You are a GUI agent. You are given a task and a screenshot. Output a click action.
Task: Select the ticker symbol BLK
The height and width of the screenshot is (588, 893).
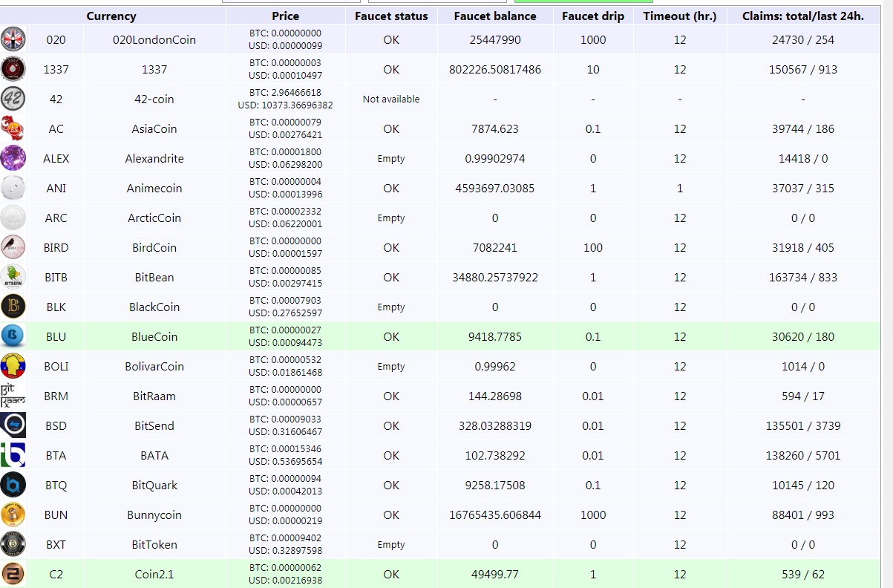coord(56,307)
